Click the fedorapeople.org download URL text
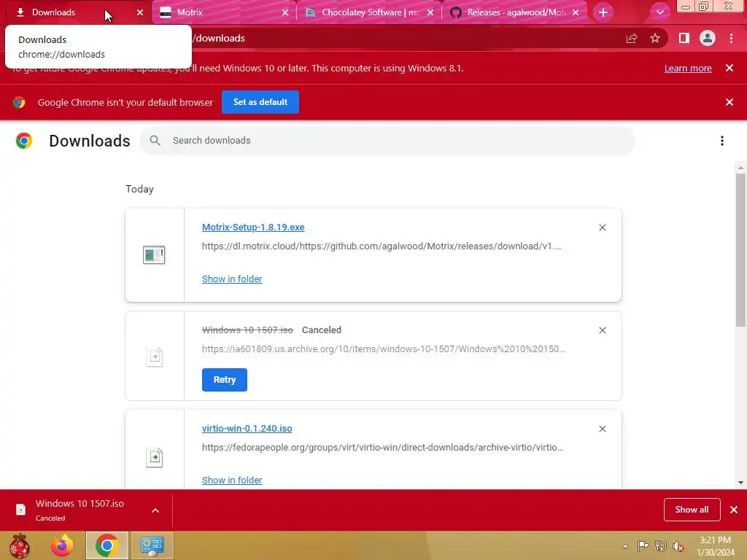 click(382, 448)
